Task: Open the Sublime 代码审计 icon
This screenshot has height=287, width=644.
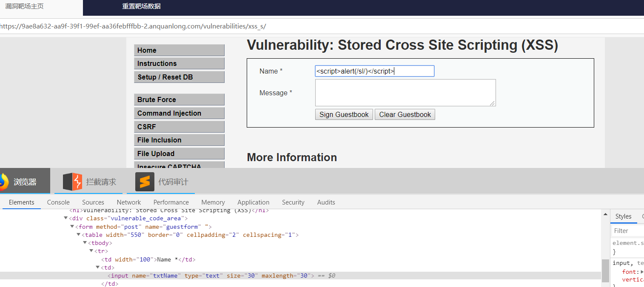Action: [145, 182]
